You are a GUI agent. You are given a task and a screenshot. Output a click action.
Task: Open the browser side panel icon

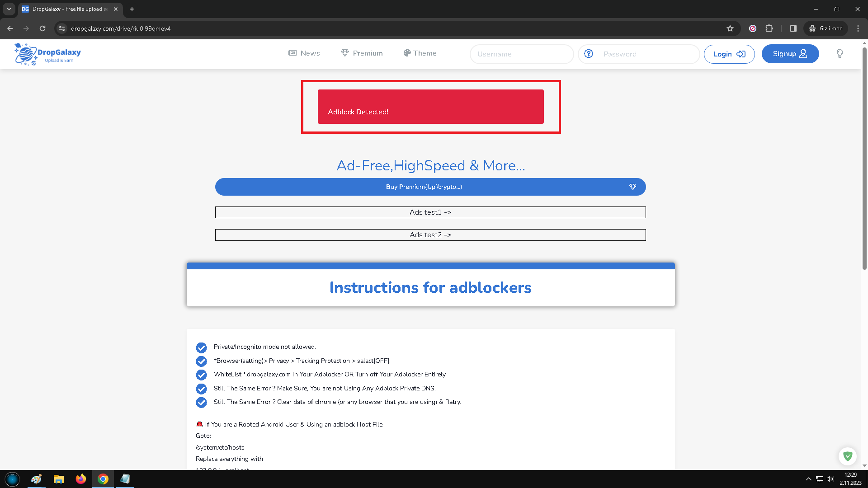pyautogui.click(x=793, y=28)
